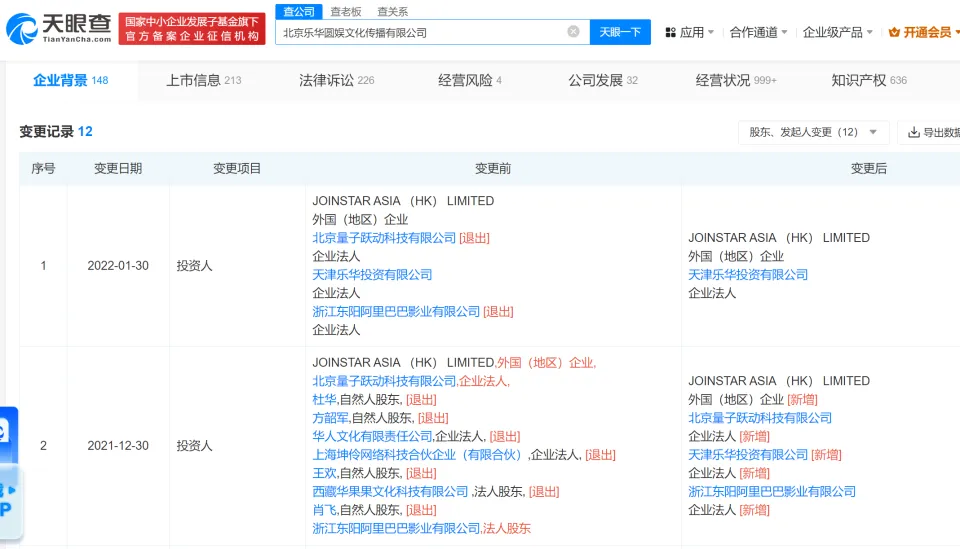Open 杜华 shareholder link

324,400
